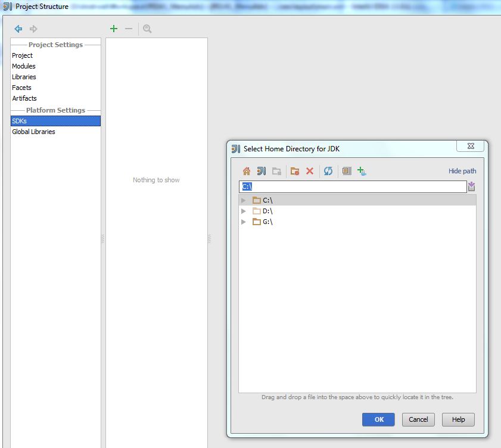The width and height of the screenshot is (501, 448).
Task: Open the Modules settings section
Action: coord(55,66)
